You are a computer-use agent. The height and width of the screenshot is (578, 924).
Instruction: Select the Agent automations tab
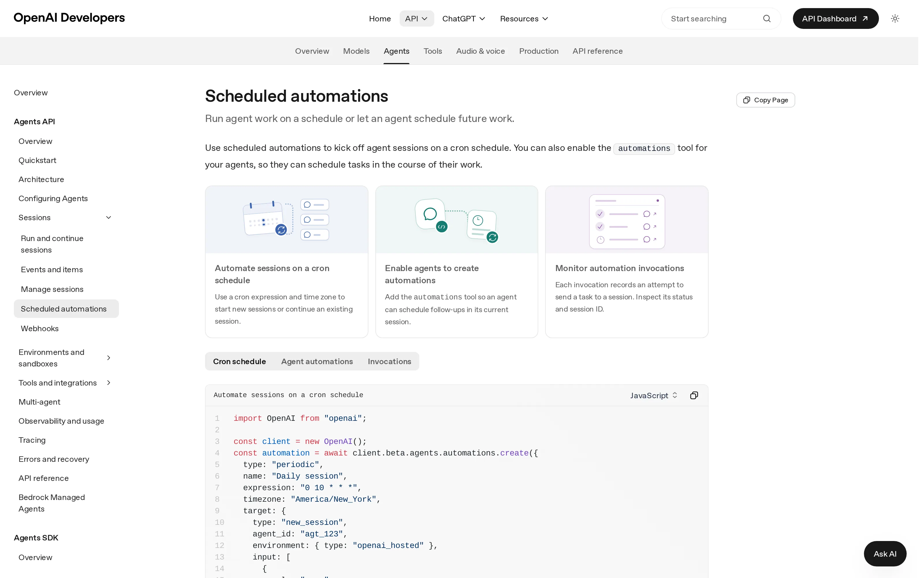coord(317,361)
